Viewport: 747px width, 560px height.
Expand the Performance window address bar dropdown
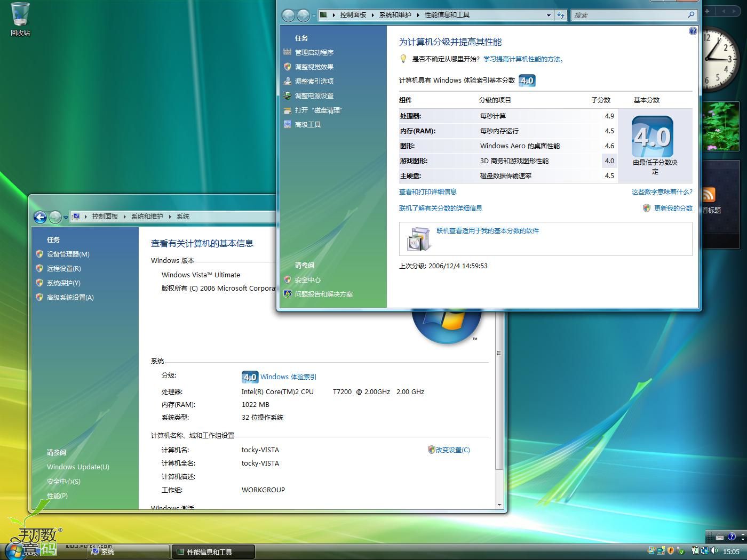click(549, 15)
